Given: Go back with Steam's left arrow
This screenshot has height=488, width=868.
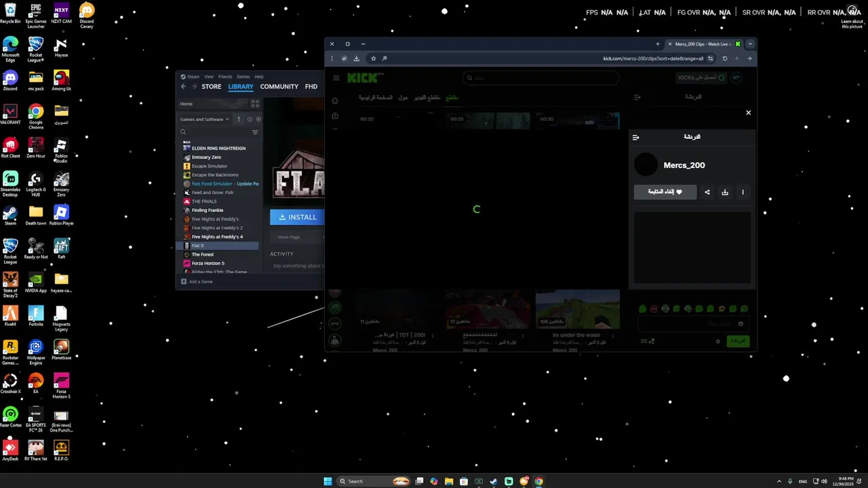Looking at the screenshot, I should pyautogui.click(x=184, y=87).
